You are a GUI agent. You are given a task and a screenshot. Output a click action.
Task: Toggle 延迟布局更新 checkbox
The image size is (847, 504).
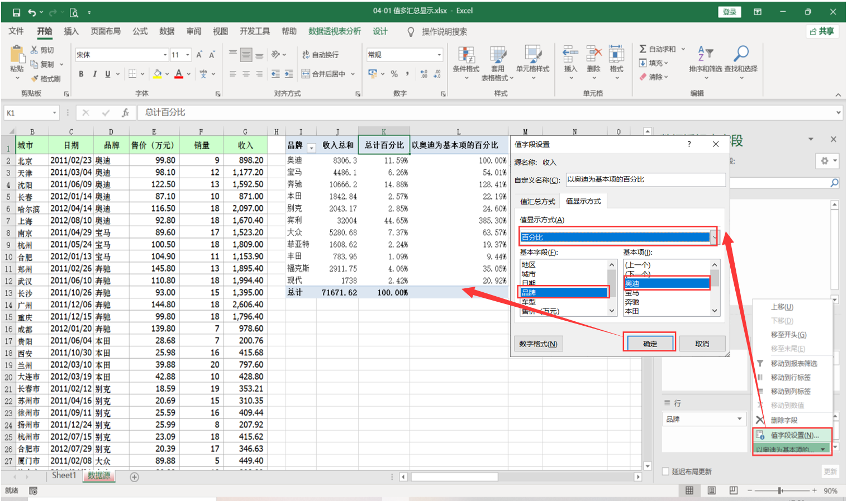[x=665, y=472]
